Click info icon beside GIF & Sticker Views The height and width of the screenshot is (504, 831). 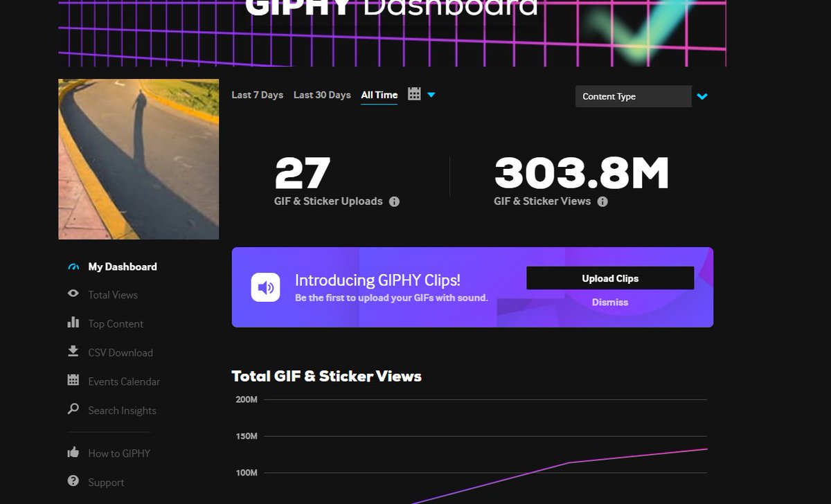pyautogui.click(x=602, y=202)
